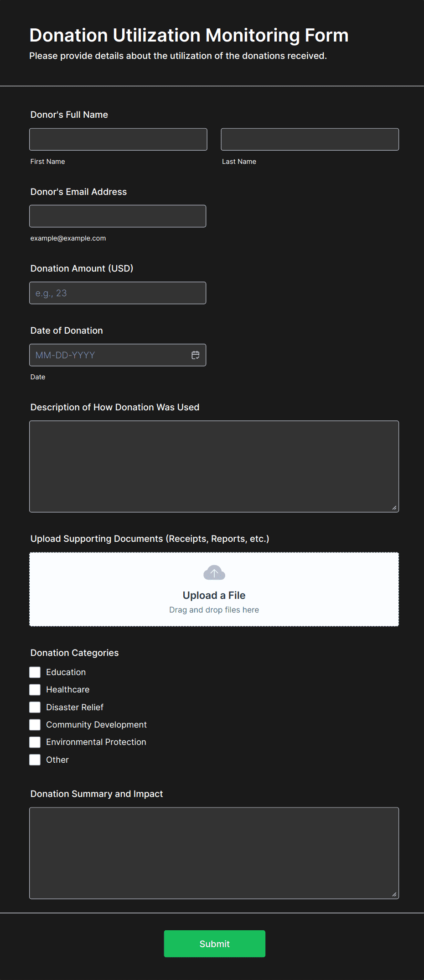Check the Disaster Relief option
Image resolution: width=424 pixels, height=980 pixels.
tap(35, 707)
